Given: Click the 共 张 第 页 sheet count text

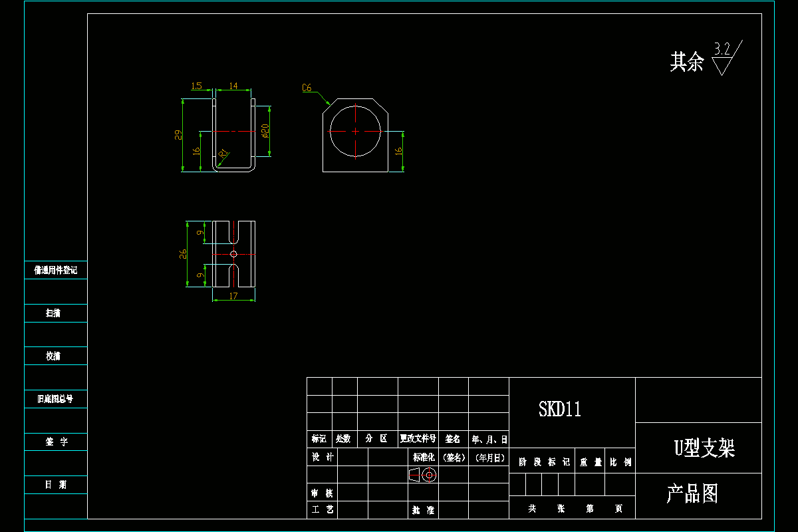Looking at the screenshot, I should click(x=575, y=509).
